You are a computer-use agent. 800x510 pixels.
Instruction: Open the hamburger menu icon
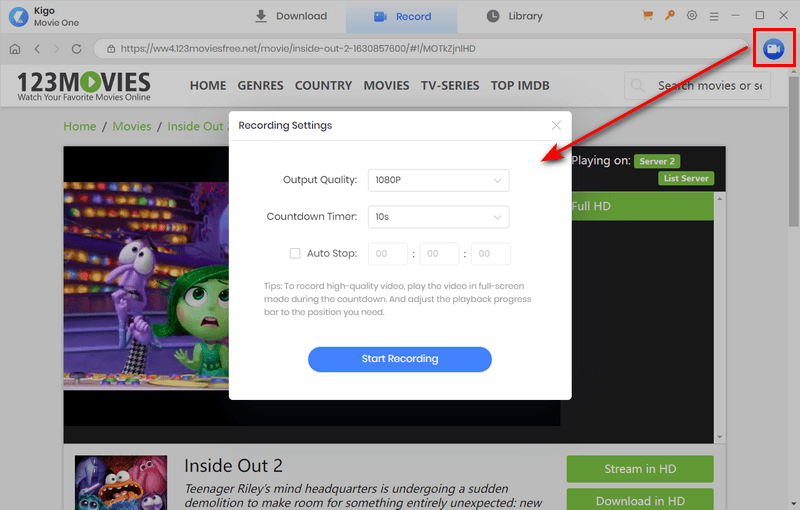[714, 16]
